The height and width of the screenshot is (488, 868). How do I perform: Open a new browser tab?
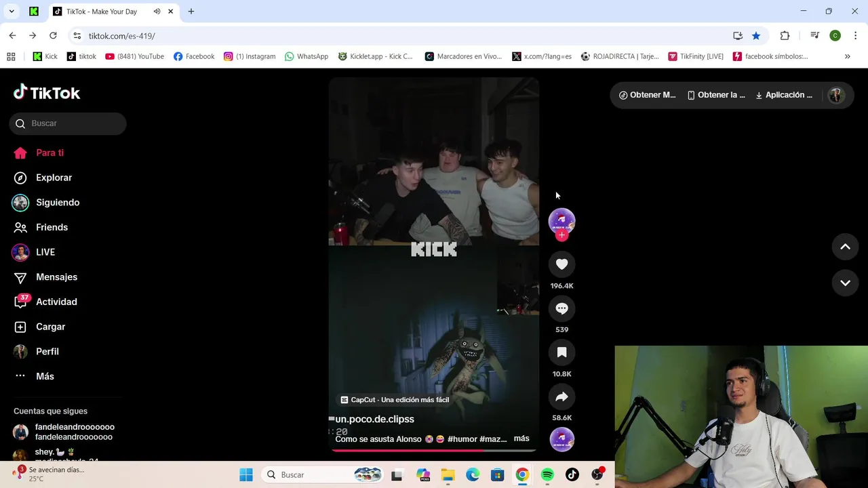pyautogui.click(x=191, y=12)
